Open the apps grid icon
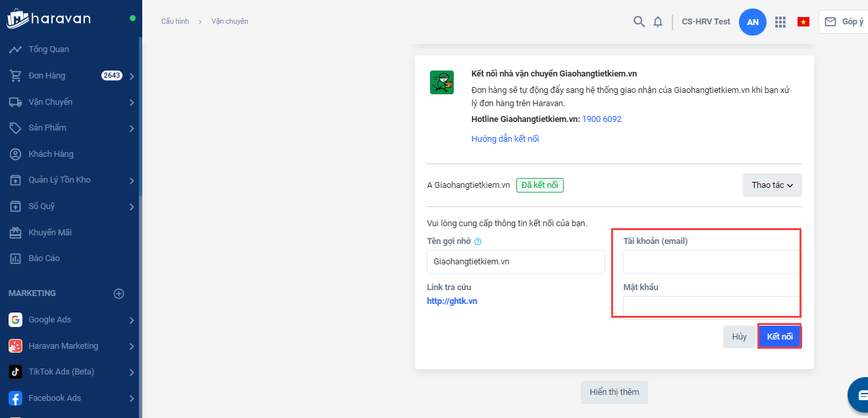The height and width of the screenshot is (418, 868). (x=780, y=22)
